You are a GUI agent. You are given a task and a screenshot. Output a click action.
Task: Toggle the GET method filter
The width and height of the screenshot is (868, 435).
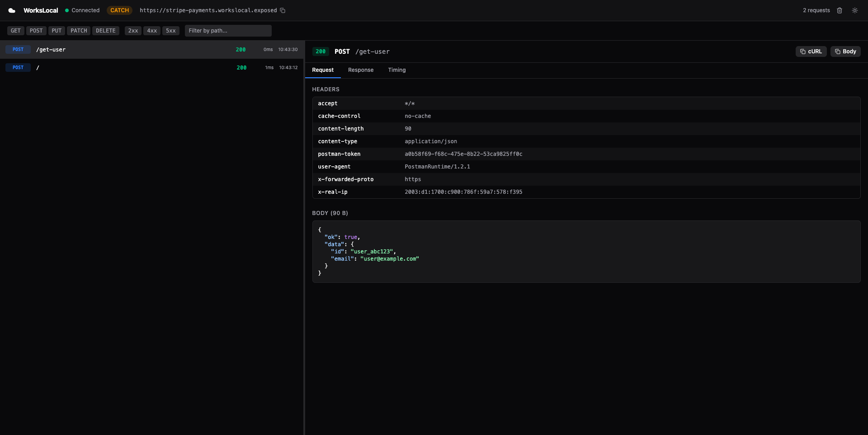point(15,30)
